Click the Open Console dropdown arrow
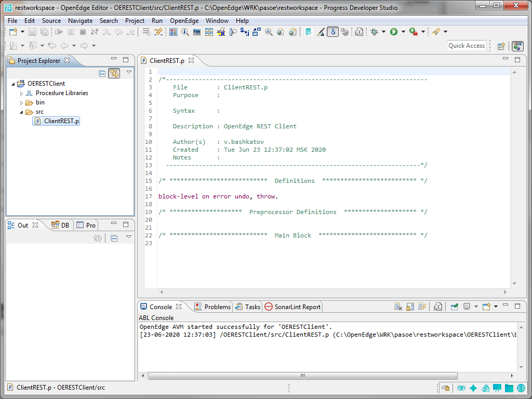 [496, 307]
